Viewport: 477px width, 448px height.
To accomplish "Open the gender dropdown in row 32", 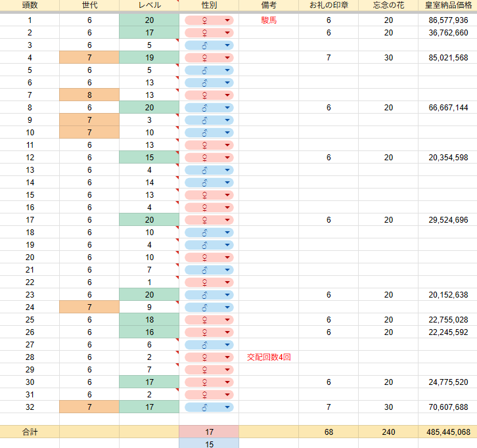I will (209, 407).
